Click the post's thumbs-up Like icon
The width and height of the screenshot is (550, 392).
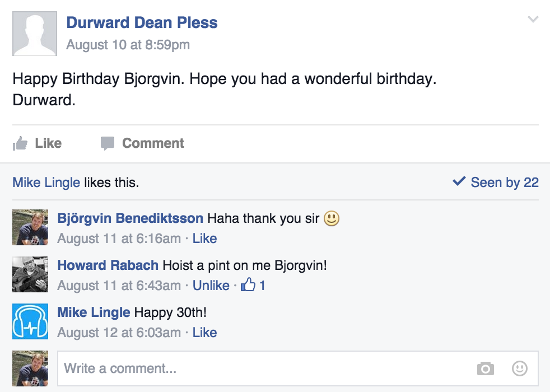click(20, 143)
